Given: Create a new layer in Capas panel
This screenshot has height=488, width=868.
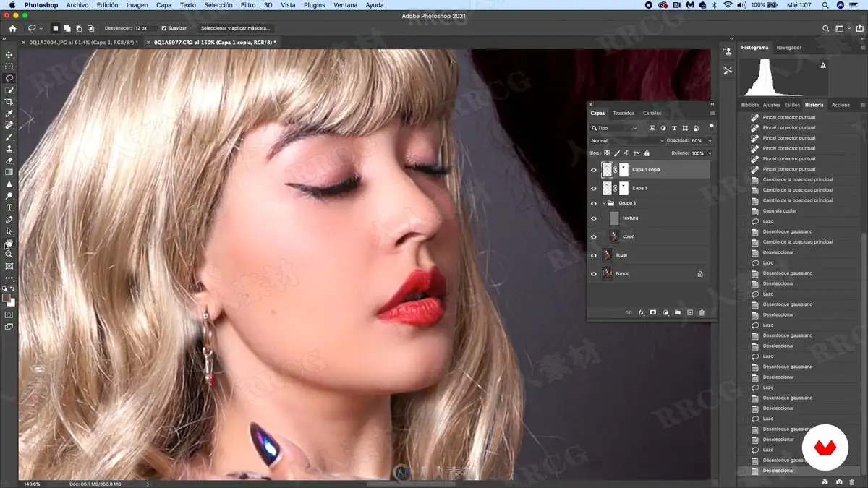Looking at the screenshot, I should 690,312.
